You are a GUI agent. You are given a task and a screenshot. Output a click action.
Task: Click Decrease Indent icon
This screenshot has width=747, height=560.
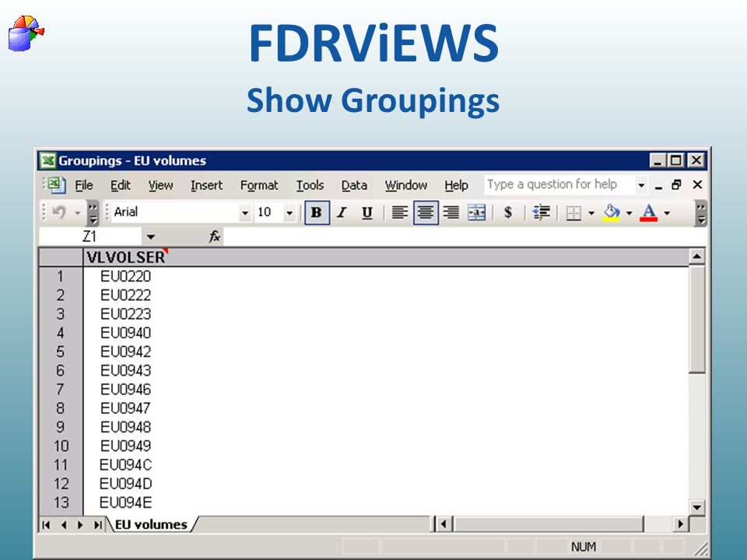[542, 212]
